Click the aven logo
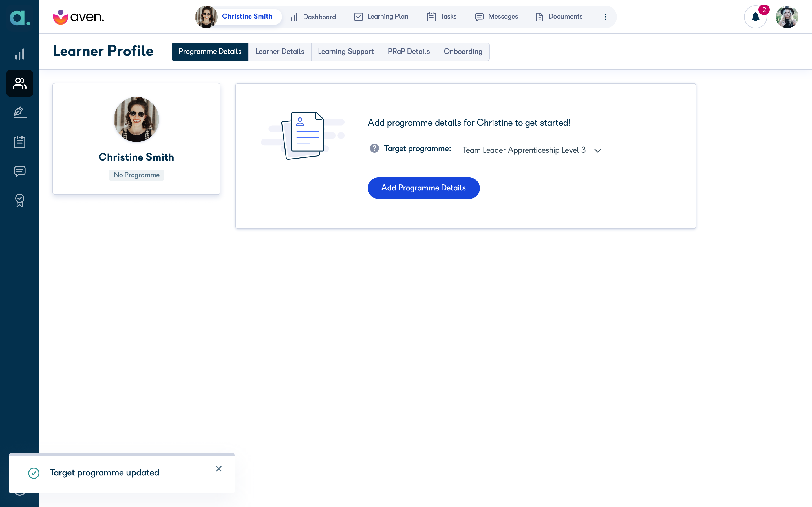 coord(78,17)
